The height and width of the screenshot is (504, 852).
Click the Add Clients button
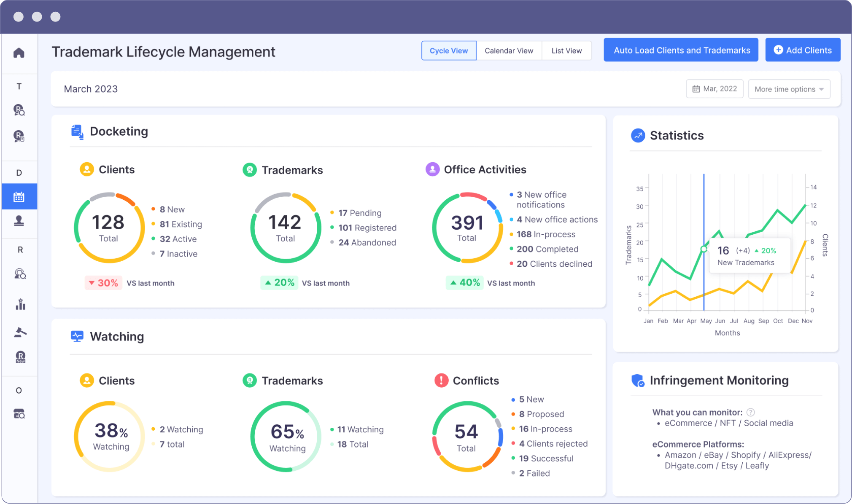802,50
